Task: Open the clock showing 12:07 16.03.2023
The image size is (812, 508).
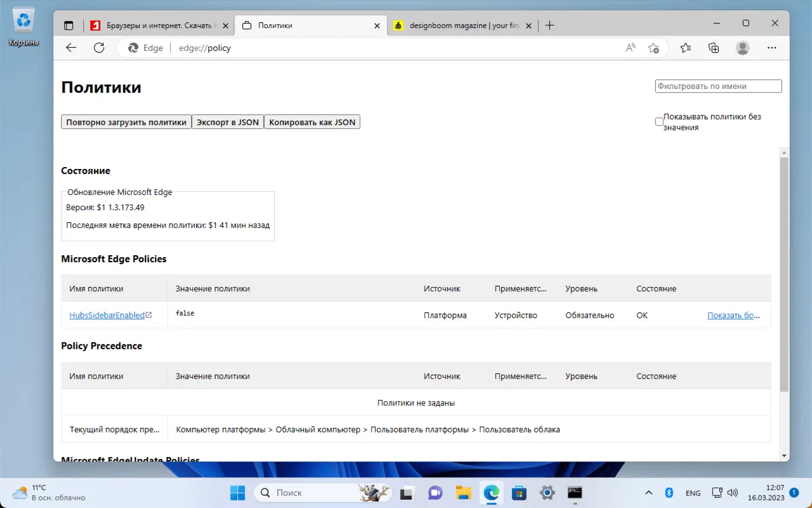Action: click(x=766, y=493)
